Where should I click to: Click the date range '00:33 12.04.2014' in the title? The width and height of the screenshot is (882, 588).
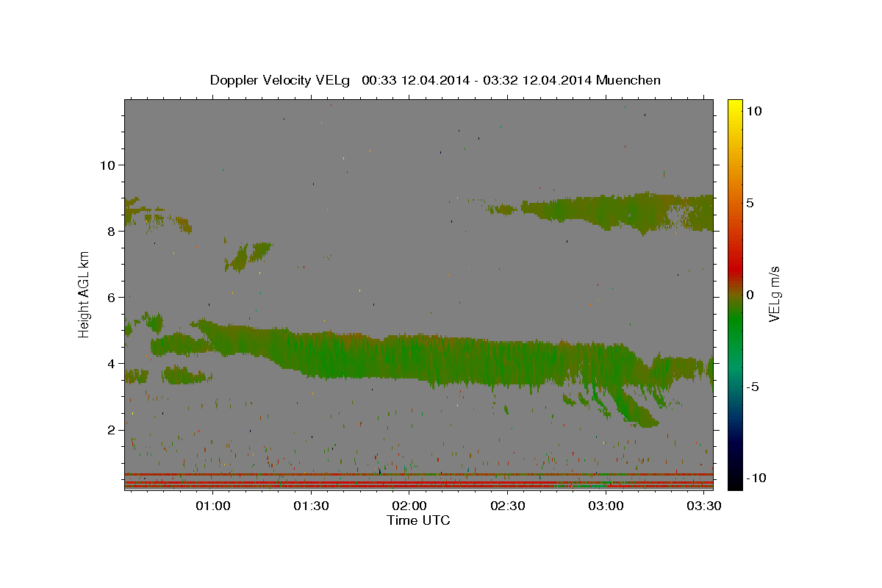tap(415, 80)
